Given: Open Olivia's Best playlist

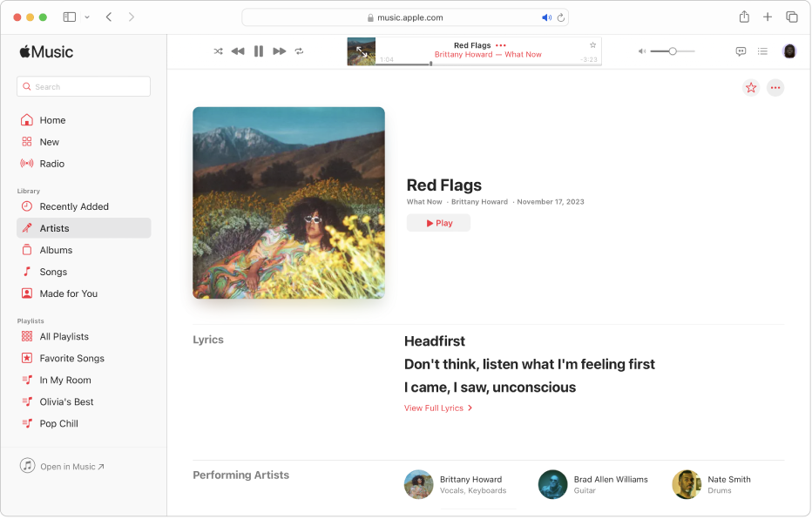Looking at the screenshot, I should tap(84, 401).
